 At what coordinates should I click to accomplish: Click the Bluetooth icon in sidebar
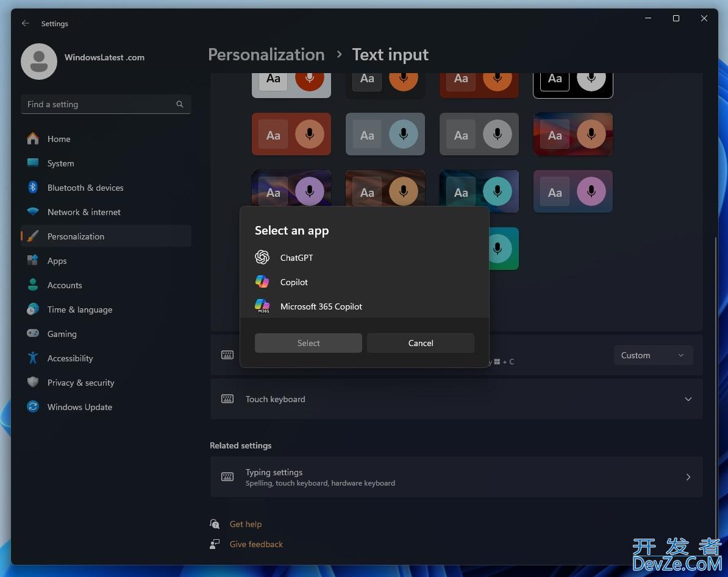(33, 187)
